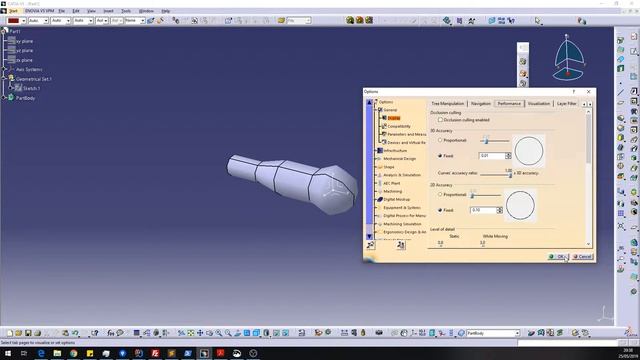Open the Formula f(x) tool

pos(110,333)
